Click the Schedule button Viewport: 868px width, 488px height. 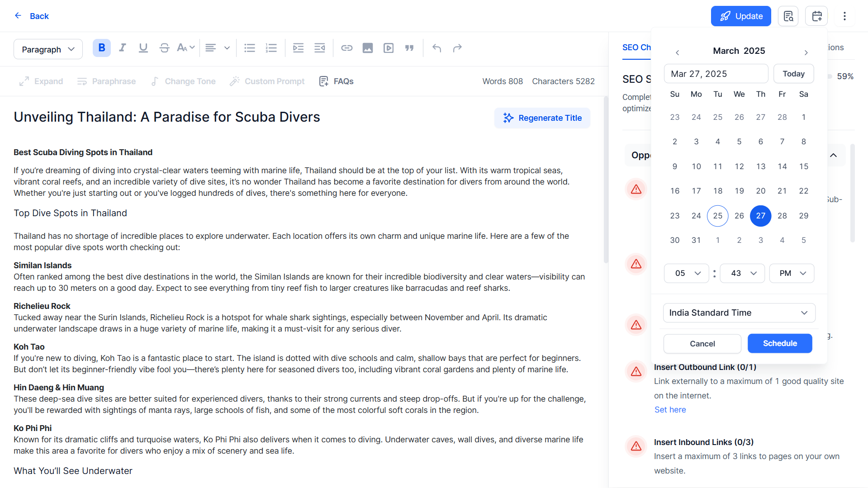780,343
